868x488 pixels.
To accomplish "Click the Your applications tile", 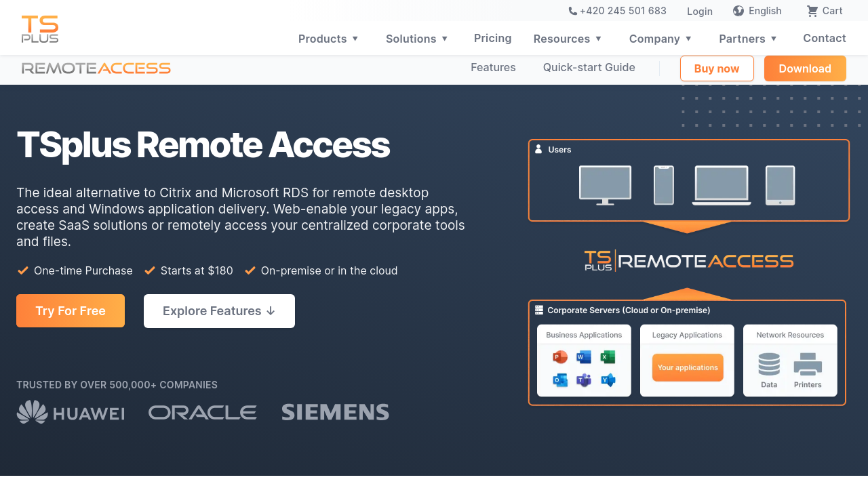I will pyautogui.click(x=688, y=367).
